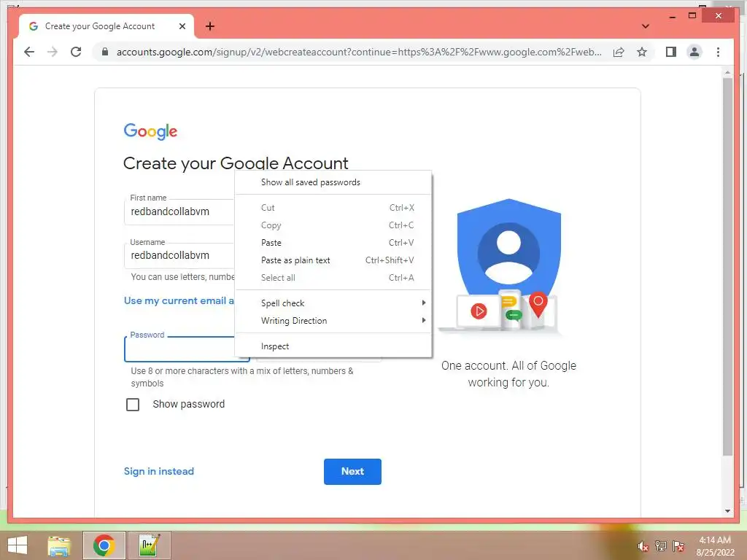Viewport: 747px width, 560px height.
Task: Tick the Show password checkbox
Action: pos(133,404)
